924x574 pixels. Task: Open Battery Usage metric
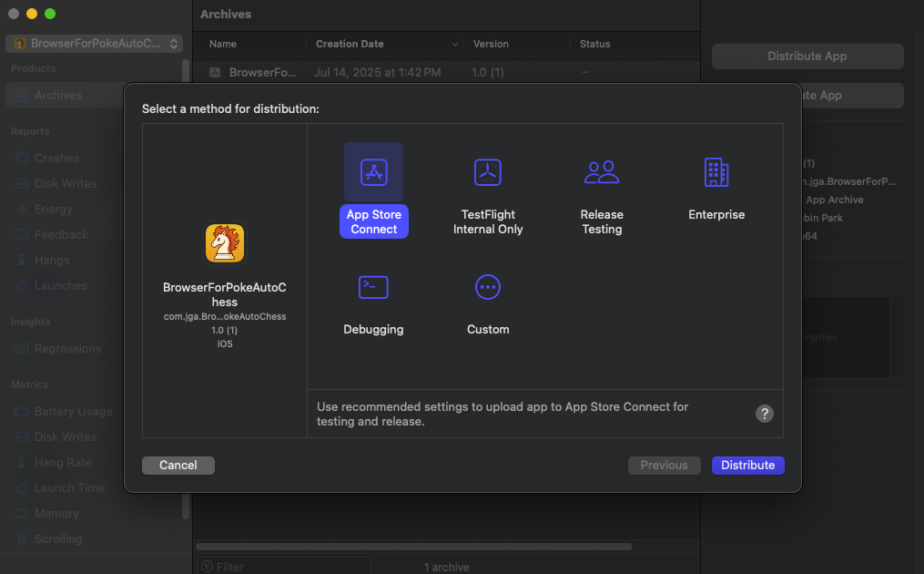73,411
